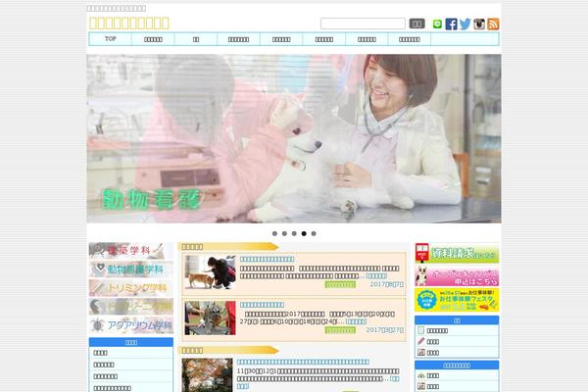
Task: Select the fifth slideshow indicator dot
Action: click(x=314, y=233)
